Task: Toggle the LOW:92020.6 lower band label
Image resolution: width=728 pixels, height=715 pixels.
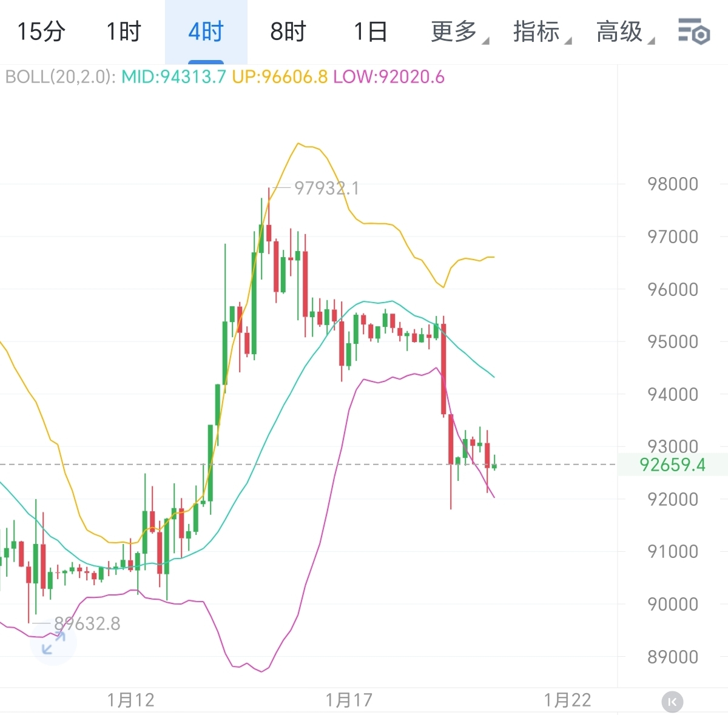Action: [x=388, y=78]
